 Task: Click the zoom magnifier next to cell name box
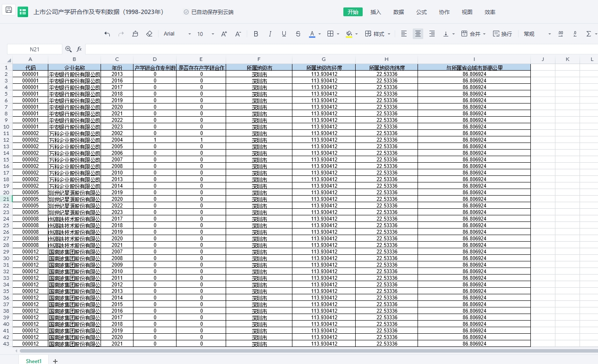pos(68,49)
